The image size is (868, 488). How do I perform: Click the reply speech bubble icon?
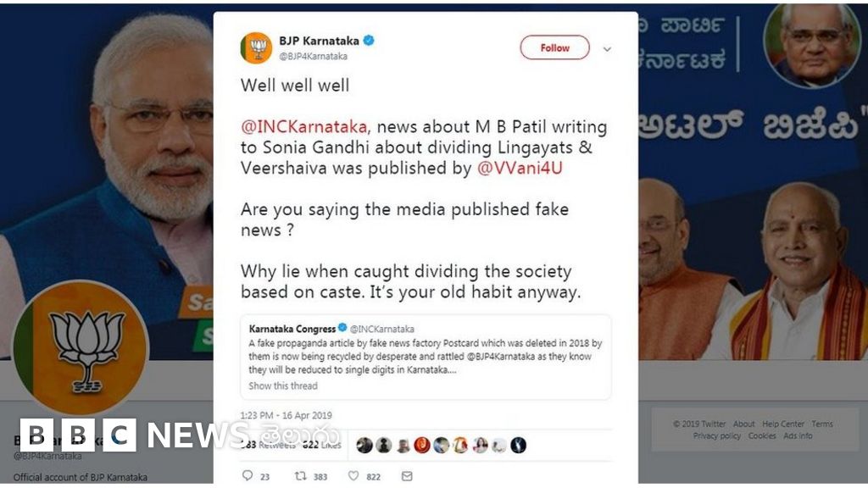pyautogui.click(x=248, y=475)
